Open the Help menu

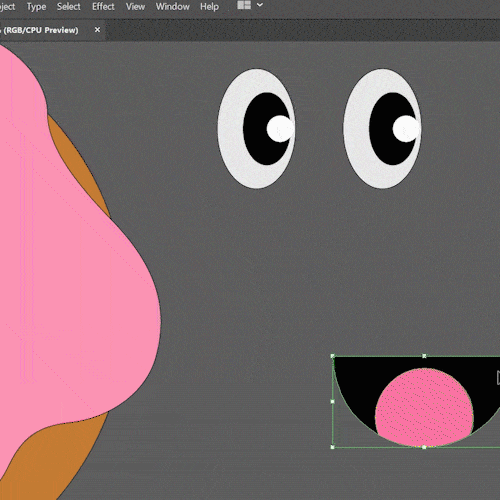click(209, 7)
